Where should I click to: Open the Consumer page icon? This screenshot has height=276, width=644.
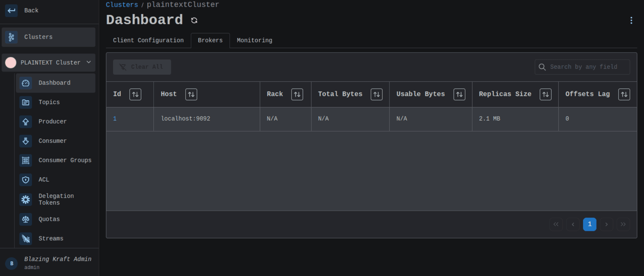point(26,141)
